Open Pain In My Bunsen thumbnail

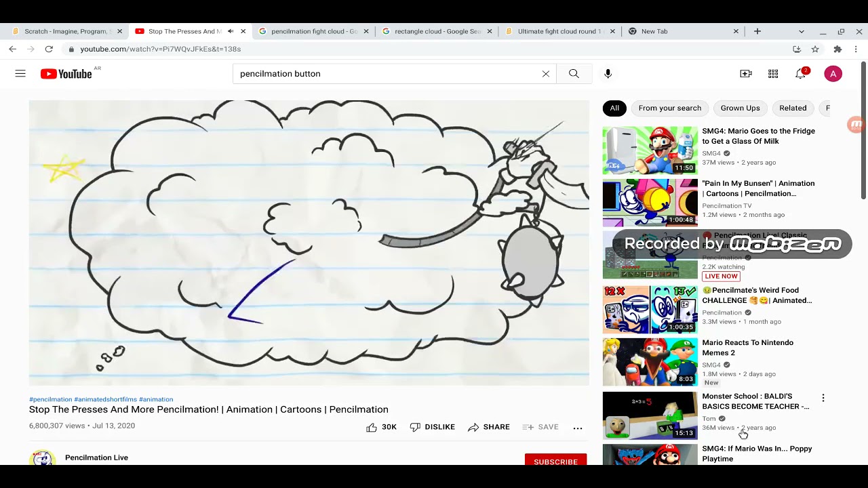(650, 202)
